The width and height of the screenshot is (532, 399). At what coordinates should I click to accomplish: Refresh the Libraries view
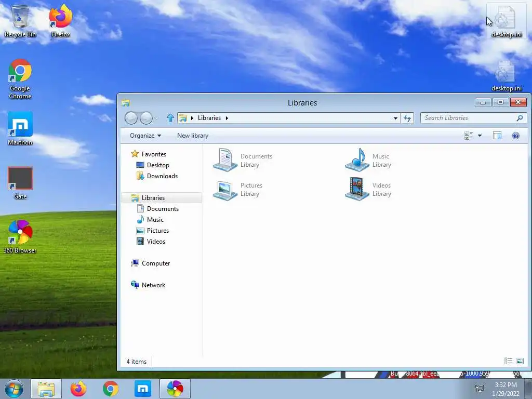coord(407,118)
